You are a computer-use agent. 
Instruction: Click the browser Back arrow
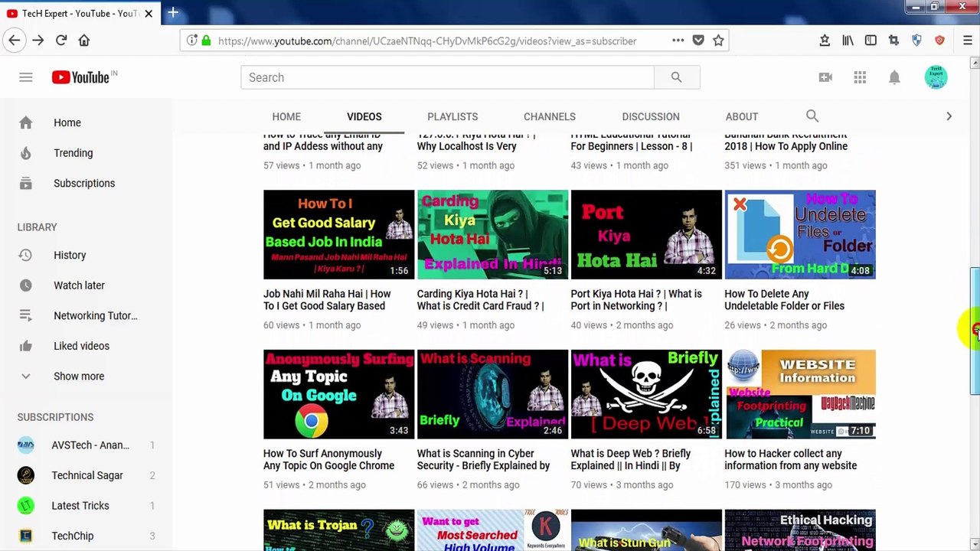[14, 41]
